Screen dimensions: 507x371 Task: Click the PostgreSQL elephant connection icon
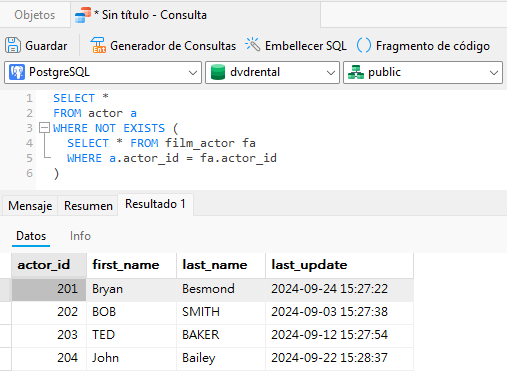pyautogui.click(x=17, y=72)
